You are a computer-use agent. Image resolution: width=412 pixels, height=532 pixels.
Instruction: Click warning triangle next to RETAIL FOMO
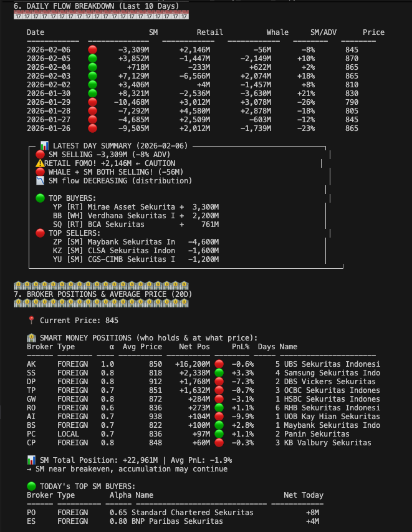point(40,163)
